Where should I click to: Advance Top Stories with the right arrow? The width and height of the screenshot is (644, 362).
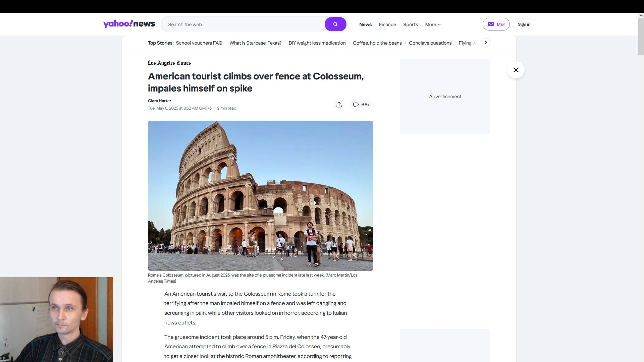coord(485,43)
